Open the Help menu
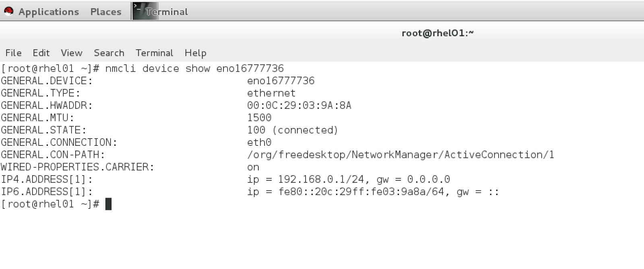 (195, 53)
